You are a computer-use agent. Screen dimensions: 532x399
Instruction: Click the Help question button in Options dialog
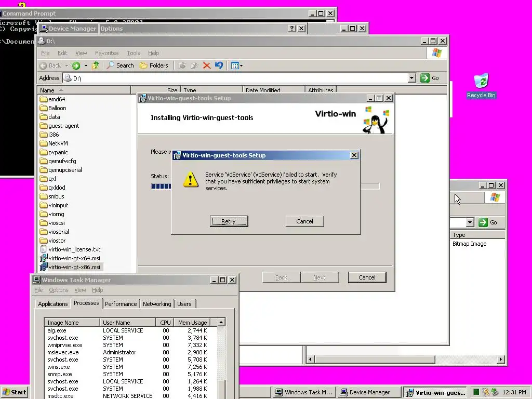pos(292,29)
